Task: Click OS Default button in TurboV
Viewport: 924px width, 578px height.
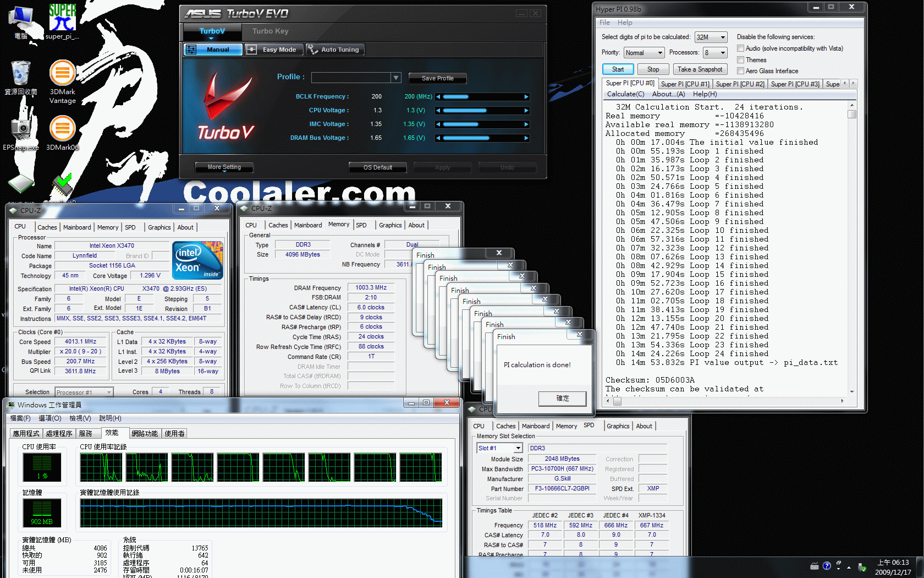Action: [x=377, y=167]
